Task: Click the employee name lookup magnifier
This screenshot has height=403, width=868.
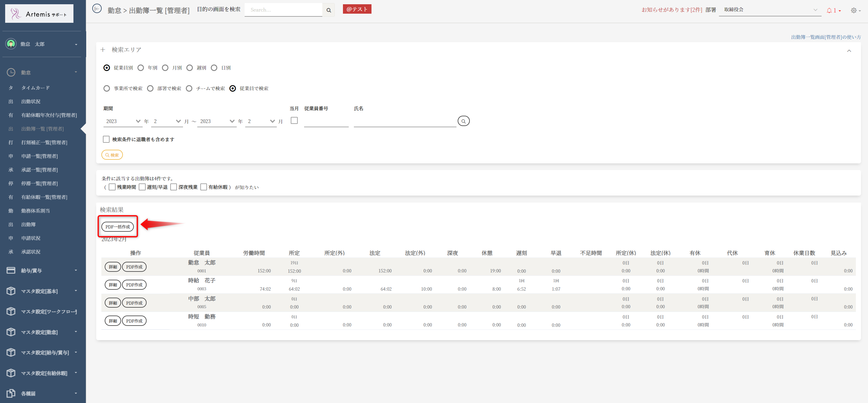Action: [463, 121]
